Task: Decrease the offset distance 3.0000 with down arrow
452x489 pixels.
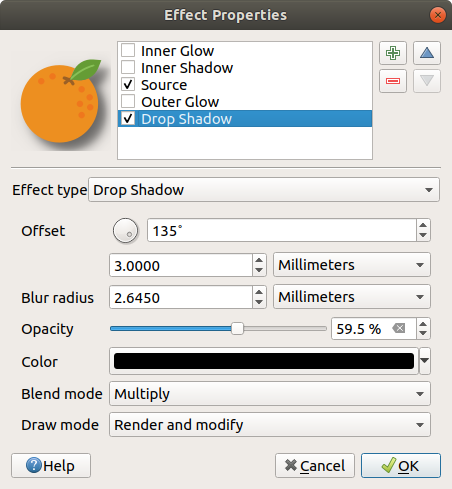Action: point(259,270)
